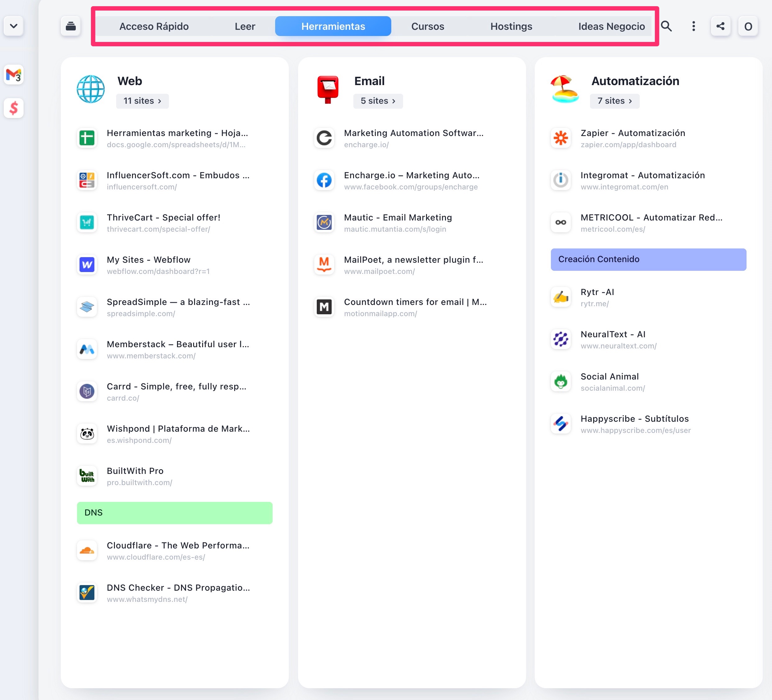Select the blue Creación Contenido section label
This screenshot has width=772, height=700.
coord(648,259)
